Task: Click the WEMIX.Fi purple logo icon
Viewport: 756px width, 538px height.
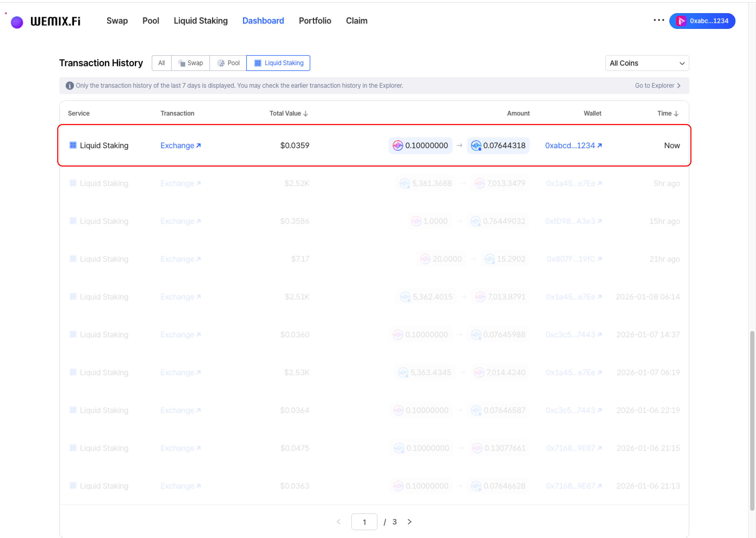Action: click(17, 22)
